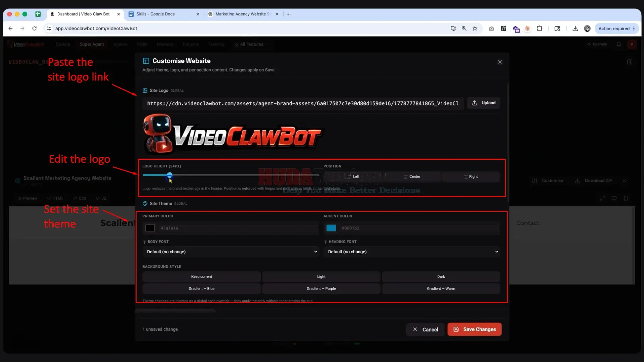Open Super Agent in top navigation
This screenshot has height=362, width=644.
pyautogui.click(x=92, y=44)
